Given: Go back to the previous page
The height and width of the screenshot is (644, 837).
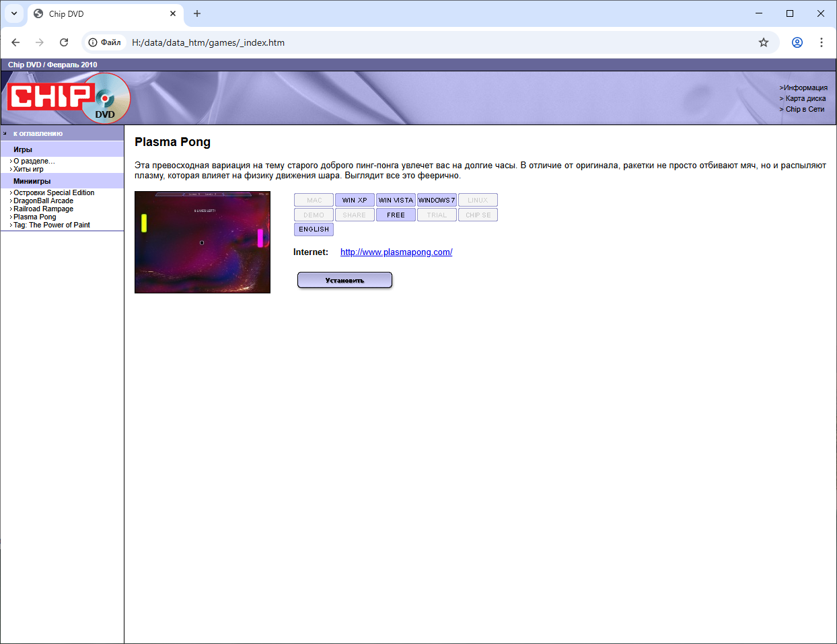Looking at the screenshot, I should [x=15, y=42].
